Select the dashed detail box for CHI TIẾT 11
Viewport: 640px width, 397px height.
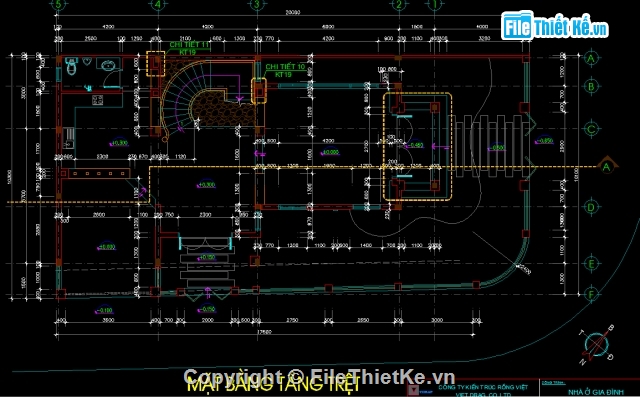156,64
